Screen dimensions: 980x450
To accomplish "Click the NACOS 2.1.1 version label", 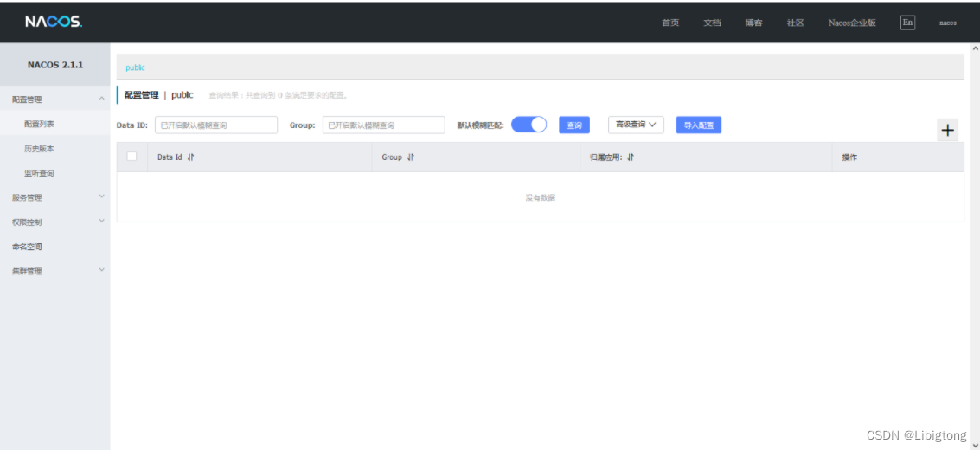I will (x=55, y=65).
